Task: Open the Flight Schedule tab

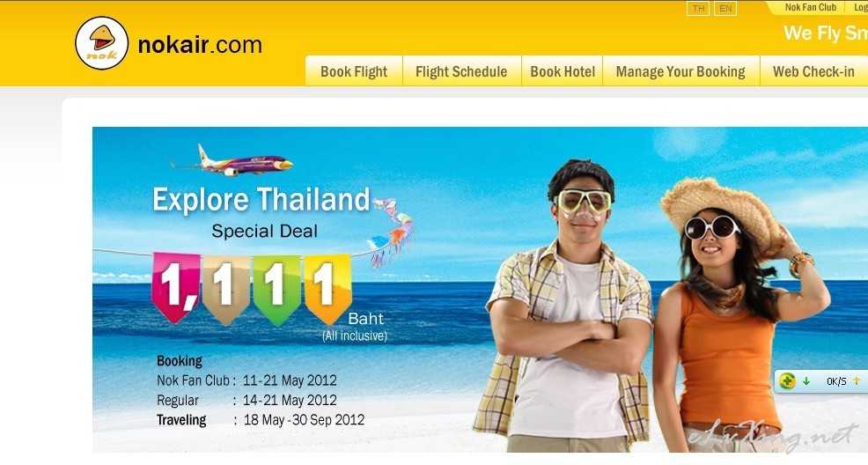Action: [461, 70]
